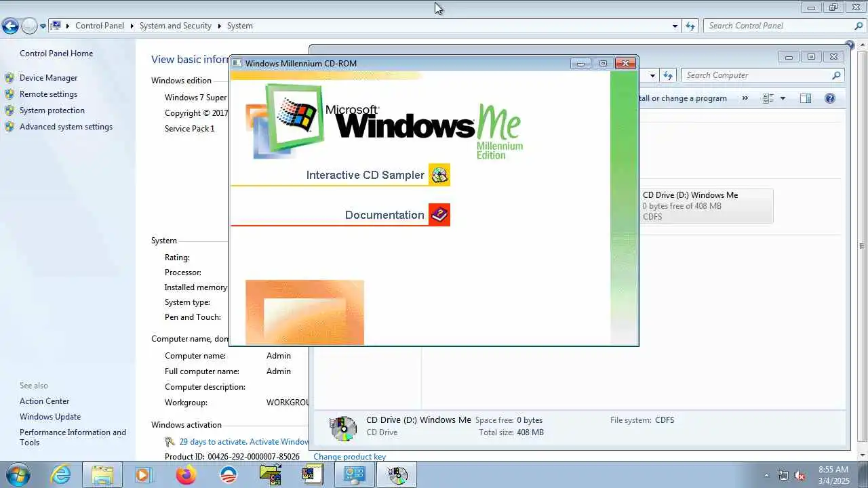Click activation key icon near Windows activation
The image size is (868, 488).
[x=170, y=442]
